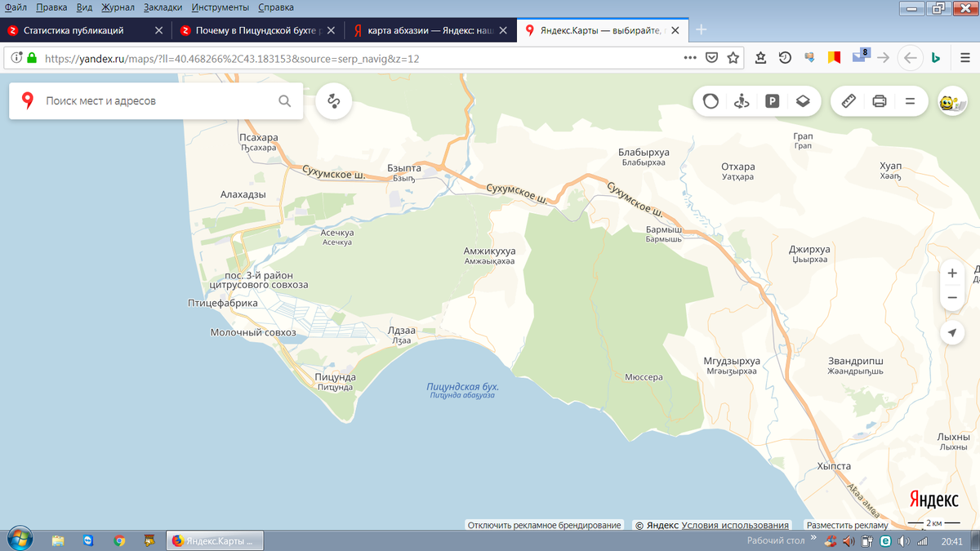
Task: Open the Правка menu
Action: pos(51,7)
